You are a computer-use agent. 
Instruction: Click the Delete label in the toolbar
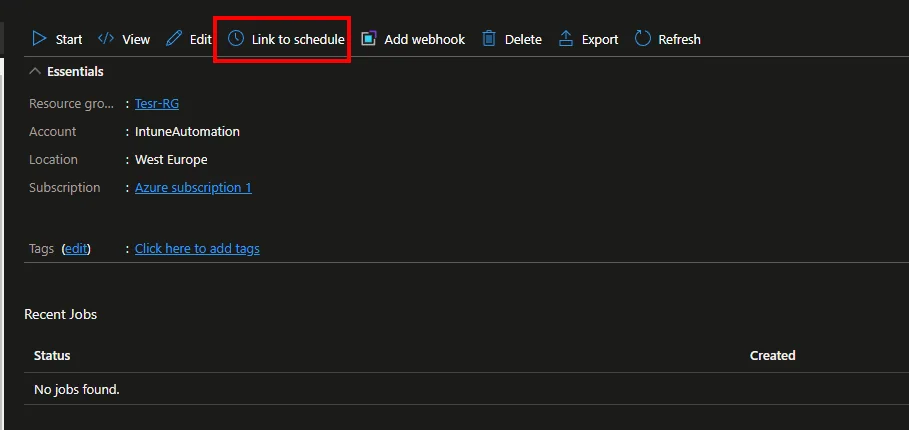[x=523, y=39]
